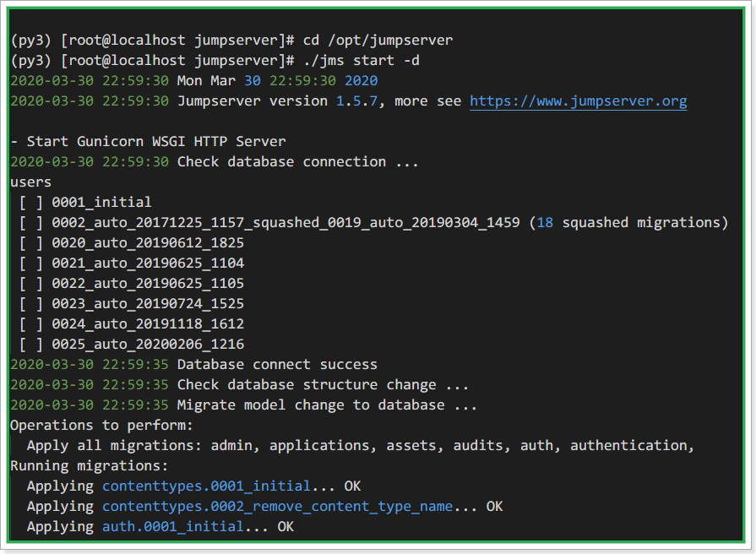Select migration 0023_auto_20190724_1525

pos(148,303)
